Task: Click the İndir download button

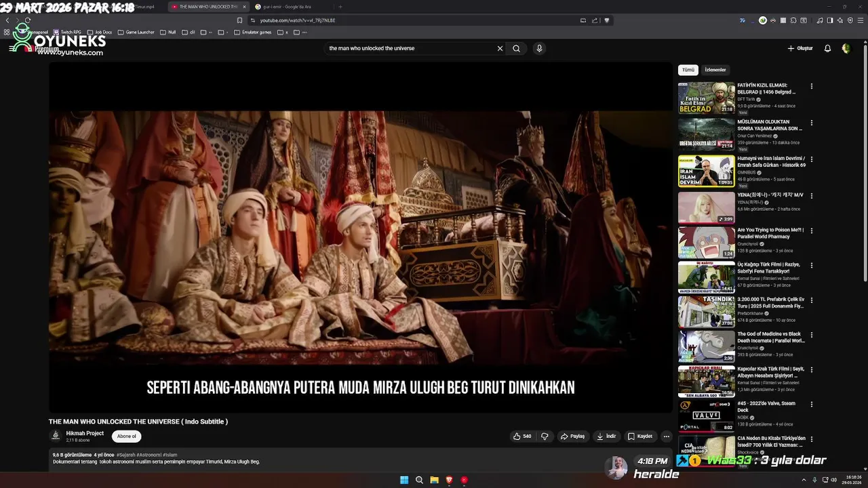Action: (x=606, y=436)
